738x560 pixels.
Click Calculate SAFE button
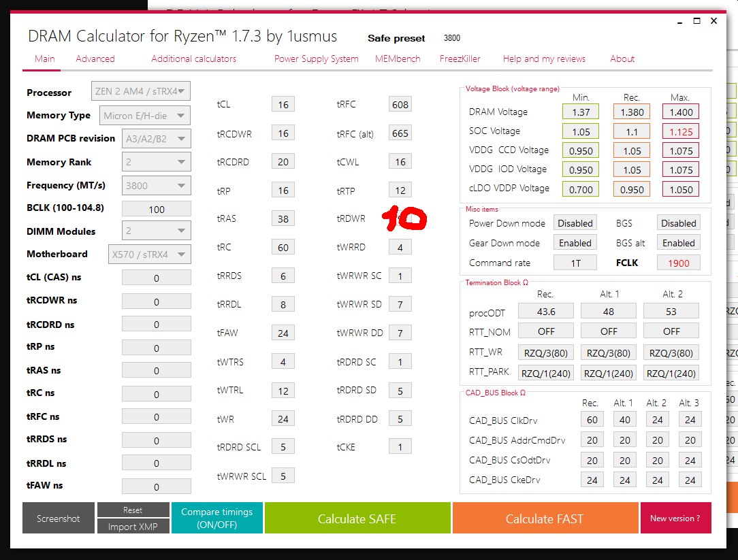click(x=357, y=518)
